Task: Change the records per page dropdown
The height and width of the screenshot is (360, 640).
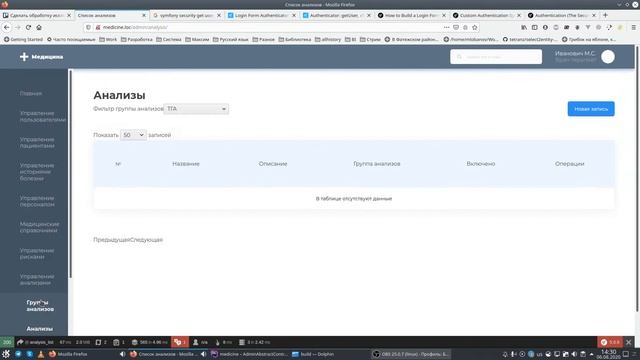Action: (x=133, y=135)
